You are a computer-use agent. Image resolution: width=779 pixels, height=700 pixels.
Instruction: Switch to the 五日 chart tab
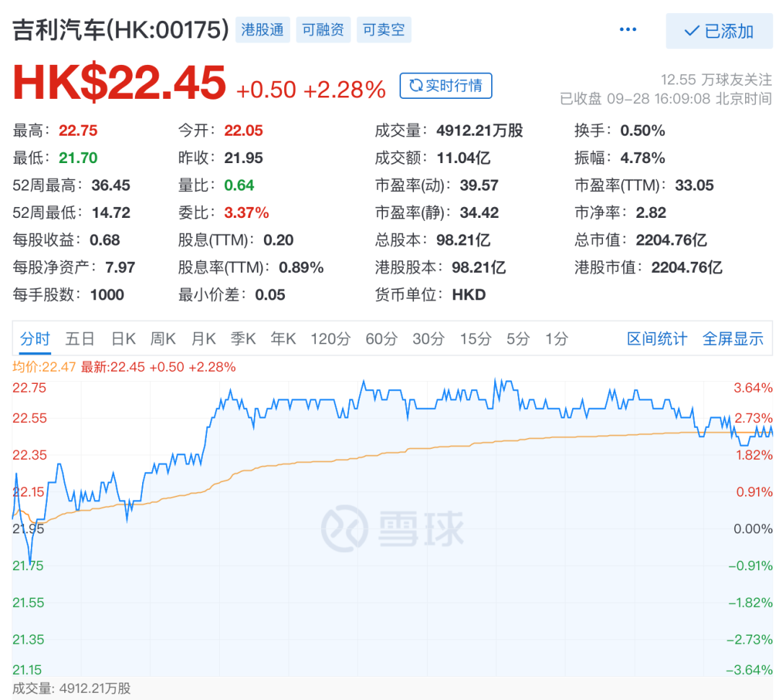pyautogui.click(x=79, y=338)
